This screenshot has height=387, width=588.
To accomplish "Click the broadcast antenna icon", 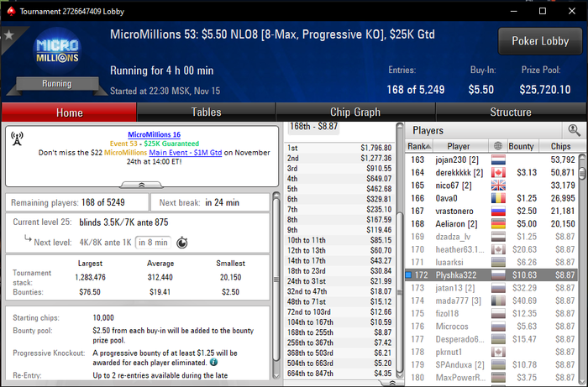I will pyautogui.click(x=17, y=139).
